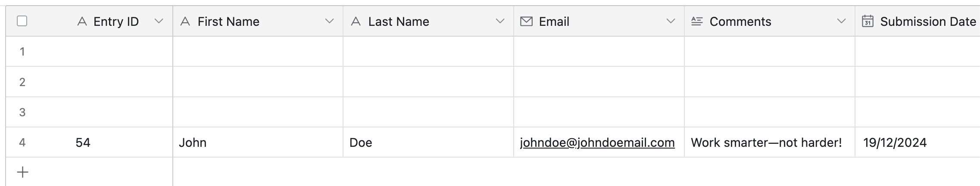
Task: Expand the Comments column options chevron
Action: click(841, 22)
